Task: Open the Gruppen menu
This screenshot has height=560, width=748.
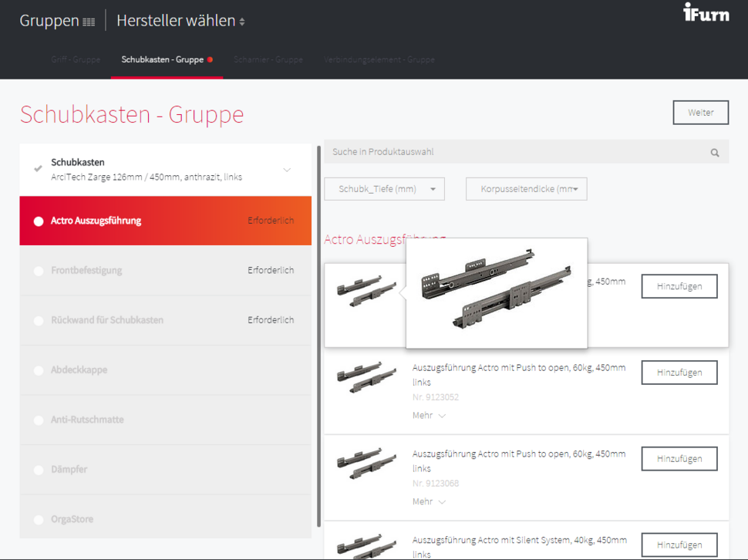Action: [x=57, y=21]
